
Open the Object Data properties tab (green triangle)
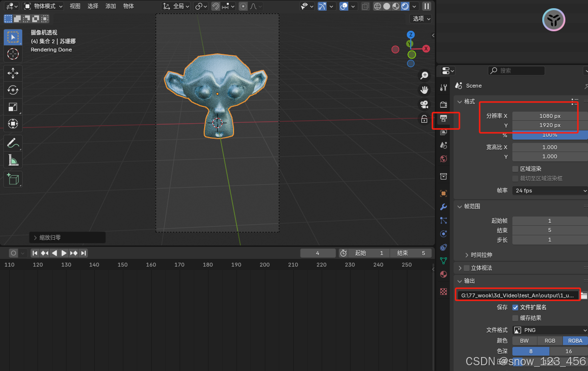[444, 261]
